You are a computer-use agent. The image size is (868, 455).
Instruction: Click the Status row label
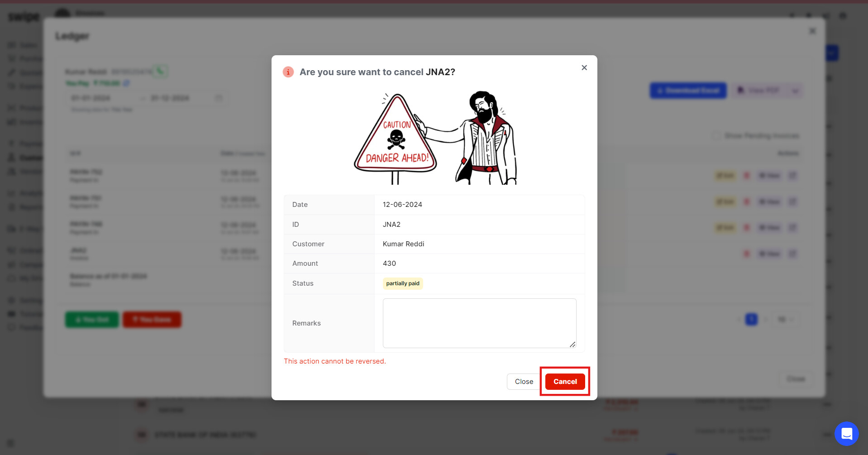pyautogui.click(x=303, y=283)
